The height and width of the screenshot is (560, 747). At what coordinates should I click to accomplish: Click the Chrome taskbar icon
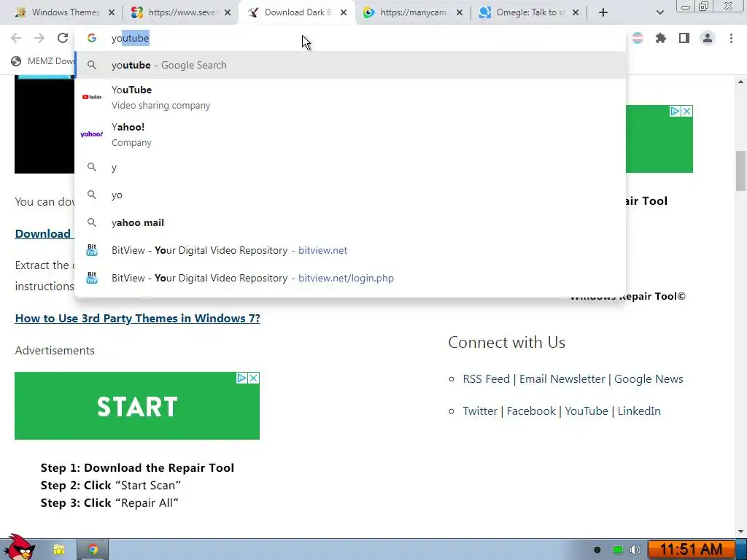point(93,550)
